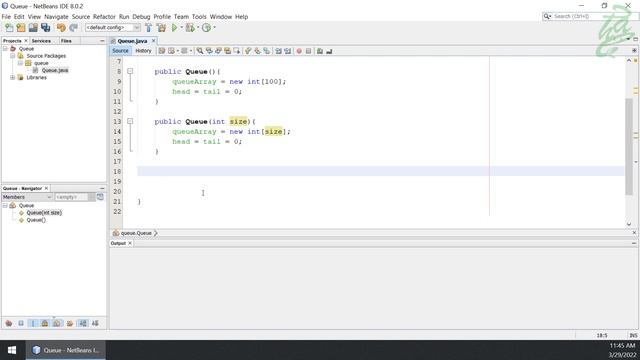Click the Find Previous Occurrence icon

[x=209, y=51]
